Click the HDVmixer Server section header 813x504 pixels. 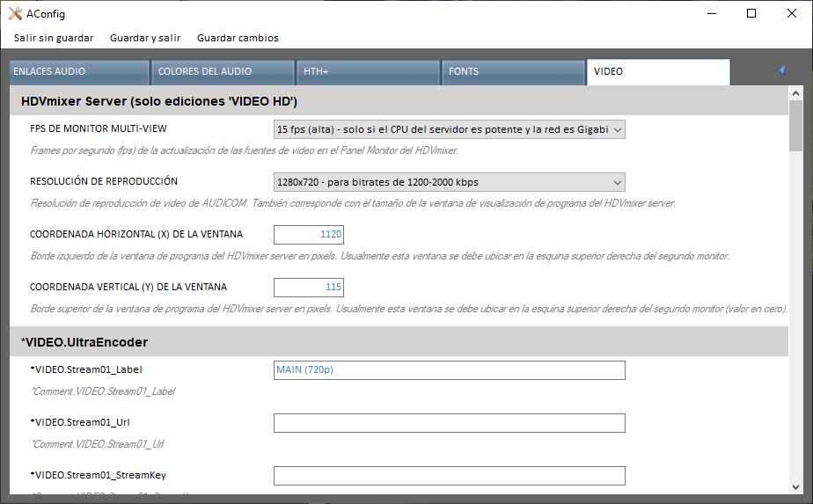coord(399,101)
